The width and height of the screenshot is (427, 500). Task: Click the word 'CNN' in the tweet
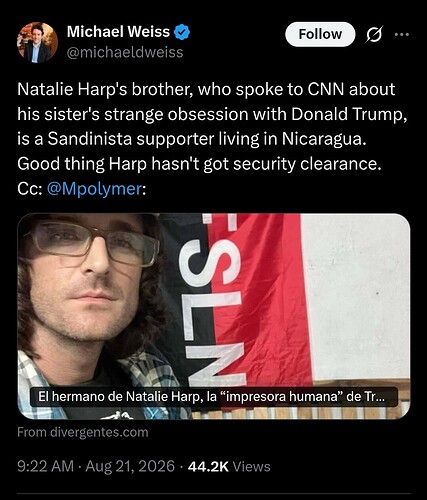326,89
